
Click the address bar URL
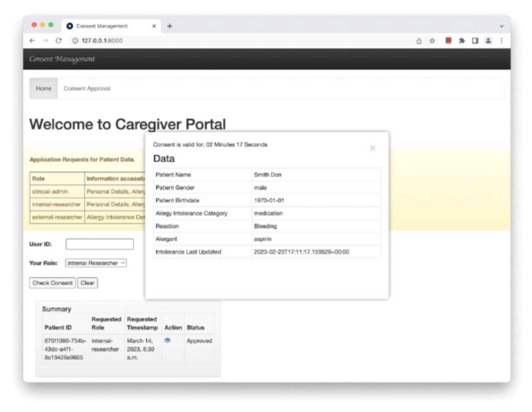coord(102,41)
